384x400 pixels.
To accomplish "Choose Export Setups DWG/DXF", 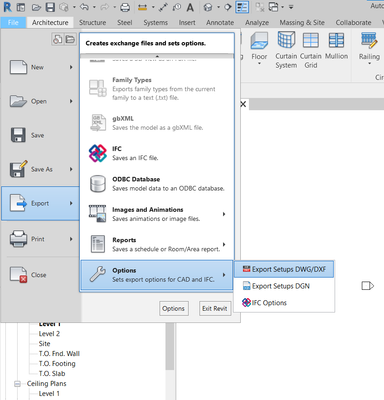I will [284, 269].
